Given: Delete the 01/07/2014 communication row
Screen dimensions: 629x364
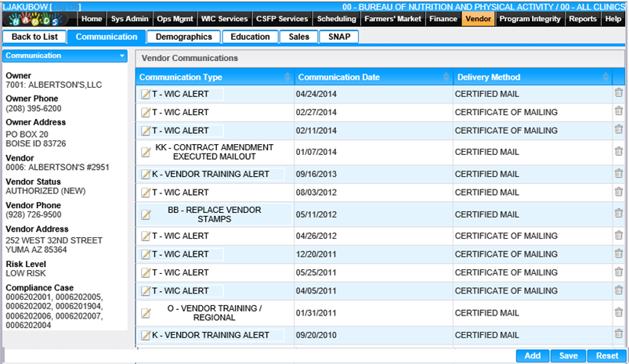Looking at the screenshot, I should coord(619,151).
